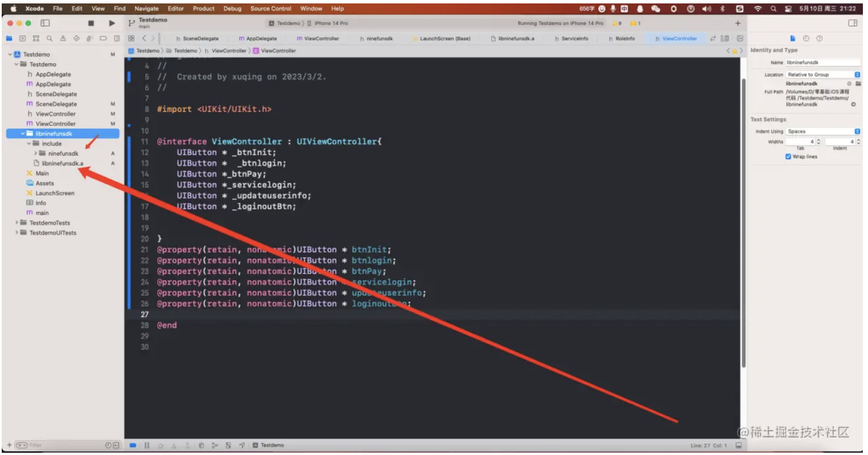Switch to the RoleInfo tab

pyautogui.click(x=621, y=38)
